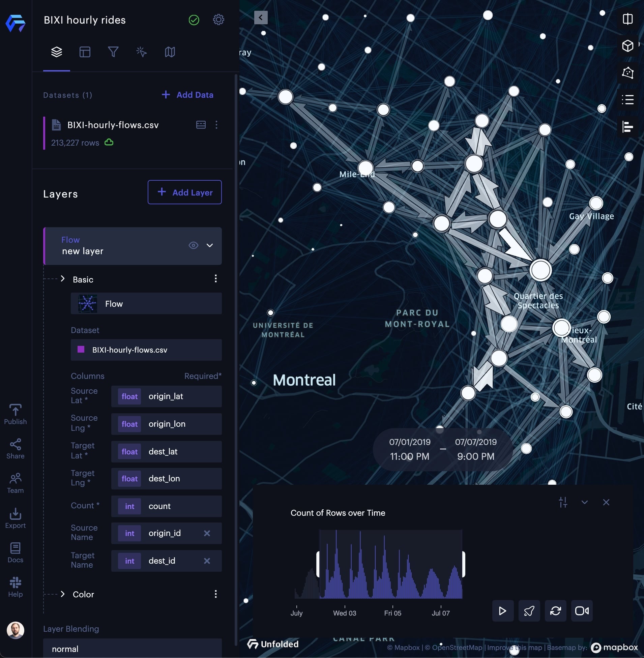Open animation speed rocket icon
The width and height of the screenshot is (644, 658).
(529, 611)
